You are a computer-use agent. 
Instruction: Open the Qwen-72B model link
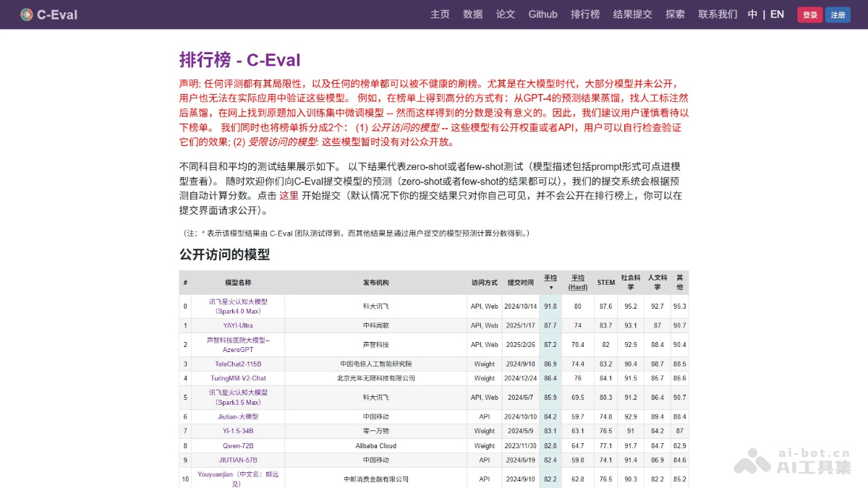(x=239, y=445)
